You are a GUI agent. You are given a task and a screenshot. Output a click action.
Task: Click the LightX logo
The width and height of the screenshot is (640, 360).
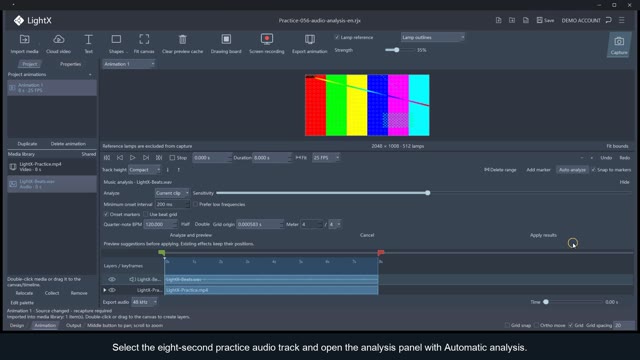[x=33, y=20]
